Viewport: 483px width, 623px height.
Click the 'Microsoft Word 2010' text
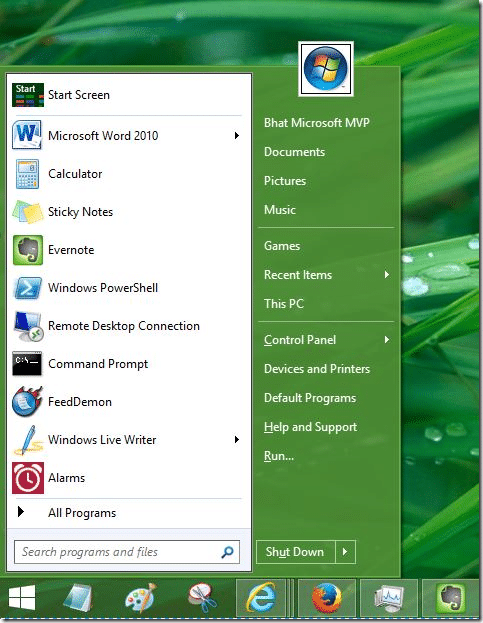[x=103, y=135]
